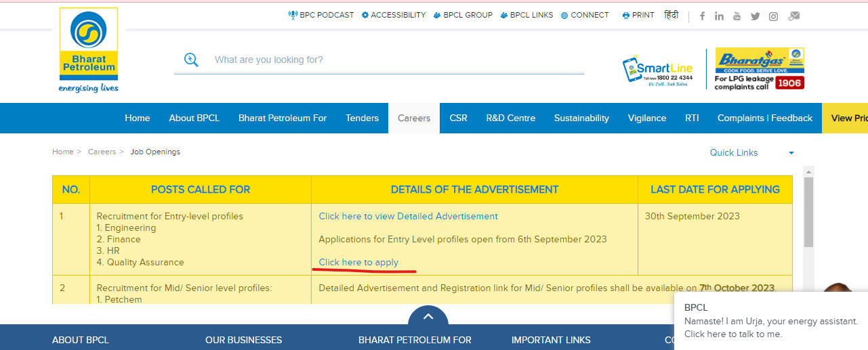Open the BPCL Group menu
This screenshot has height=350, width=868.
click(x=463, y=15)
